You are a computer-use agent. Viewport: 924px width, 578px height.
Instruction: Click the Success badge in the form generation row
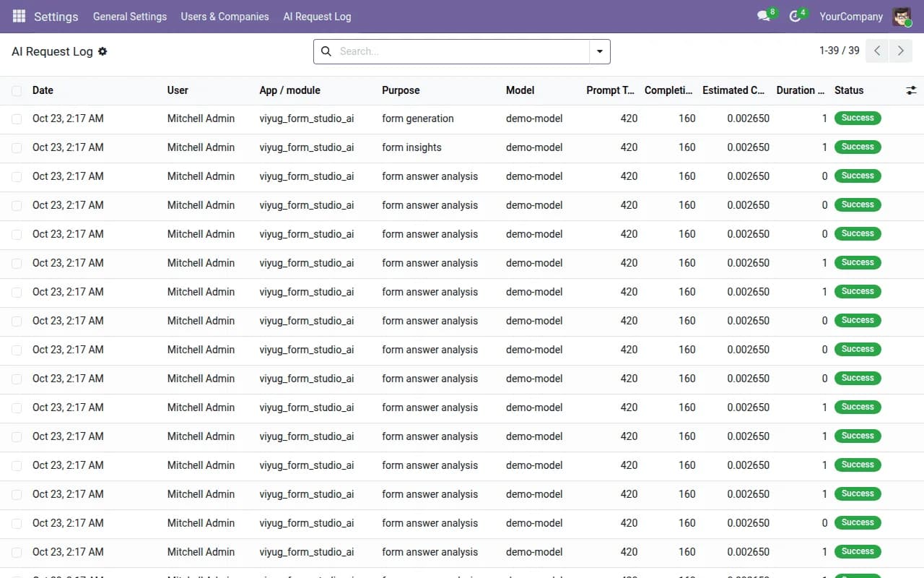click(858, 118)
